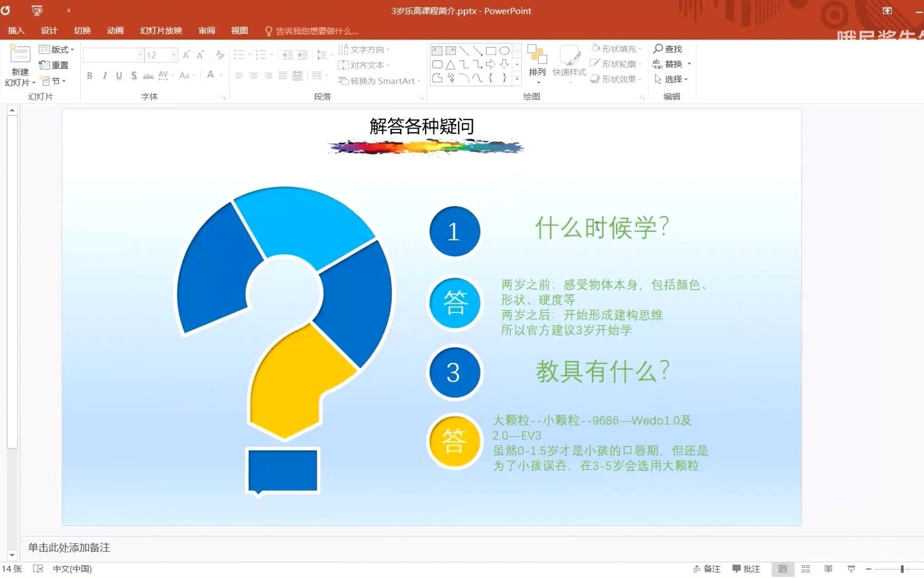Toggle Bold formatting
This screenshot has height=578, width=924.
pos(90,75)
